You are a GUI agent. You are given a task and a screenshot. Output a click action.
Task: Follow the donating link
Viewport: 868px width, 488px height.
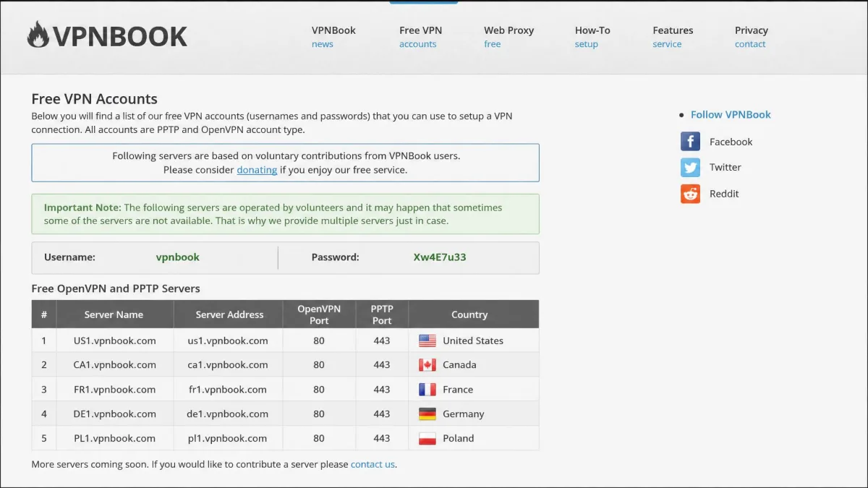(257, 170)
